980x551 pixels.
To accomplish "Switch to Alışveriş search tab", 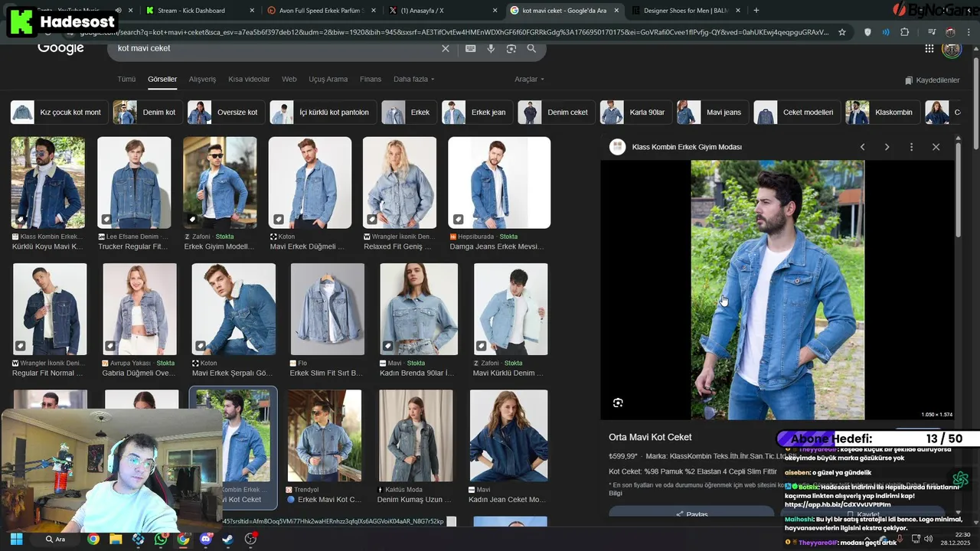I will pyautogui.click(x=202, y=80).
